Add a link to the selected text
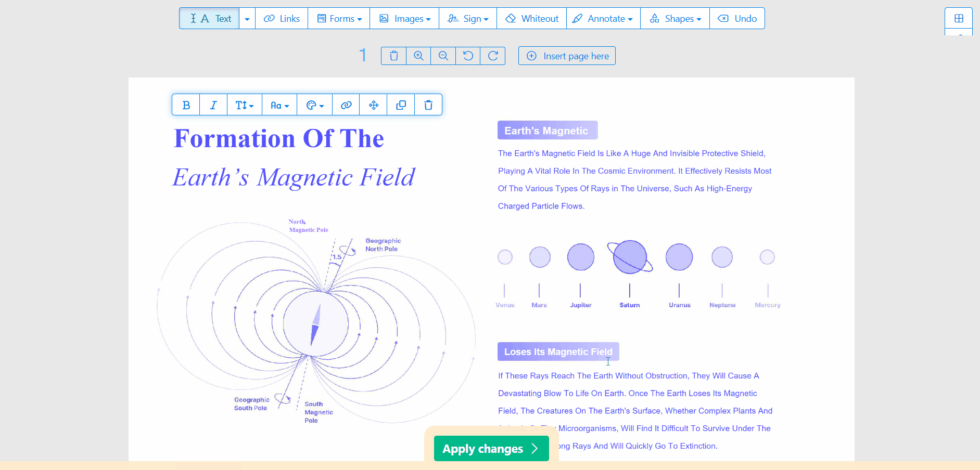Screen dimensions: 980x470 (346, 105)
